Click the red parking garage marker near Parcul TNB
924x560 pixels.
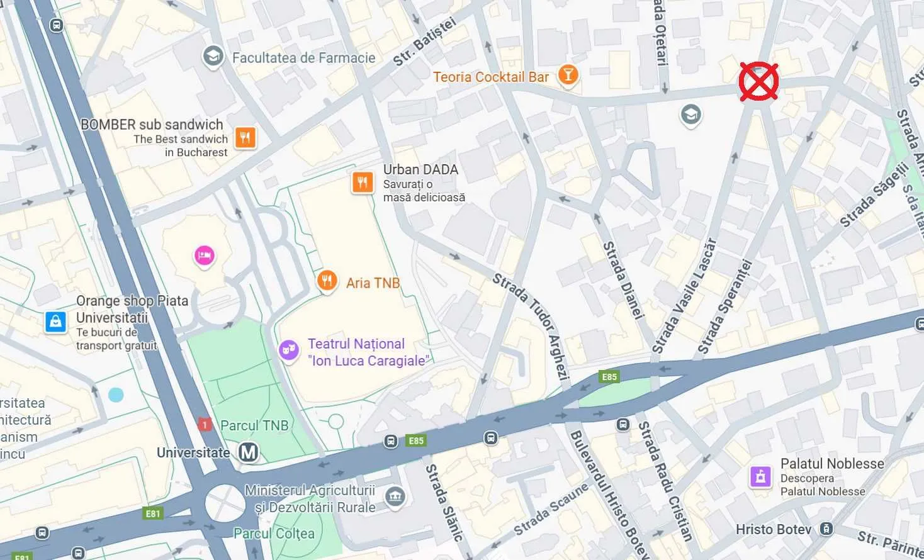[204, 424]
